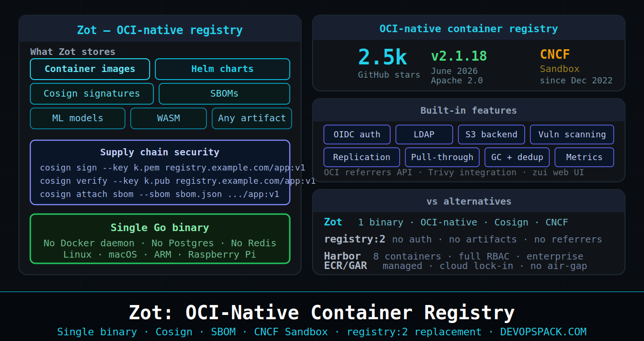The image size is (644, 341).
Task: Click the Apache 2.0 license text
Action: (457, 81)
